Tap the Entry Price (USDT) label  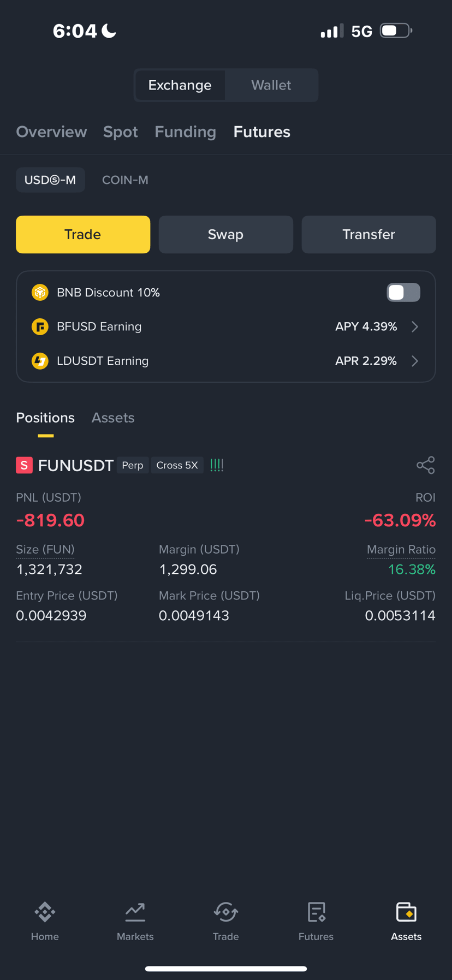tap(67, 596)
